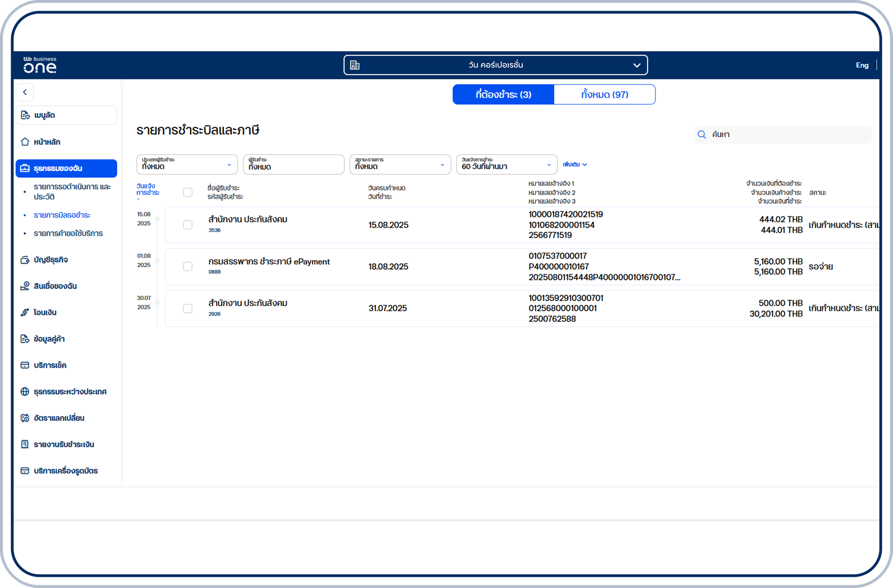Open the วัน คอร์เปอเรชั่น company dropdown
Viewport: 893px width, 588px height.
(x=495, y=65)
